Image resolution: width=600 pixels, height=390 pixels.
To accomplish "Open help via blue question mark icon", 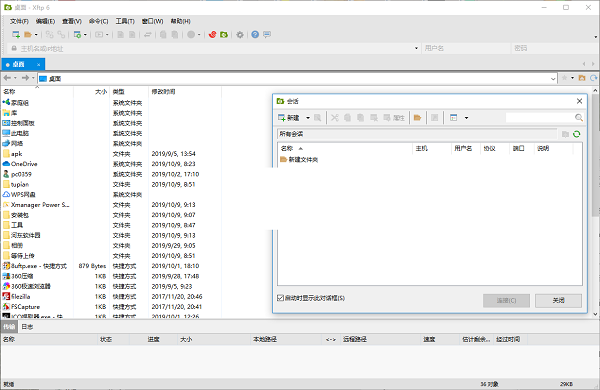I will [255, 34].
